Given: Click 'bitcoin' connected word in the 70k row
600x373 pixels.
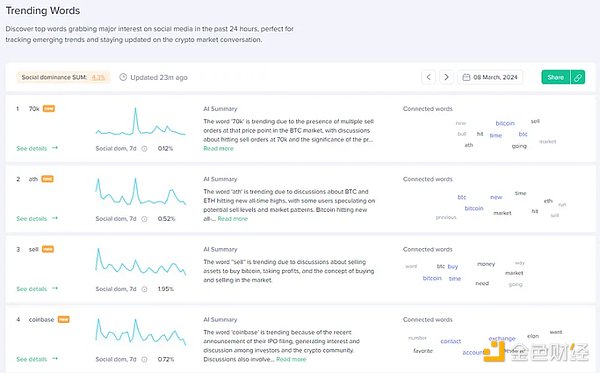Looking at the screenshot, I should pos(505,123).
